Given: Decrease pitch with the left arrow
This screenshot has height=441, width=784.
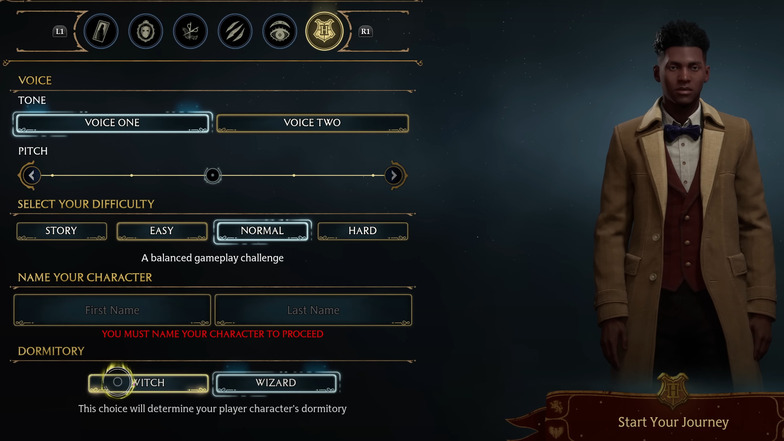Looking at the screenshot, I should [x=32, y=176].
